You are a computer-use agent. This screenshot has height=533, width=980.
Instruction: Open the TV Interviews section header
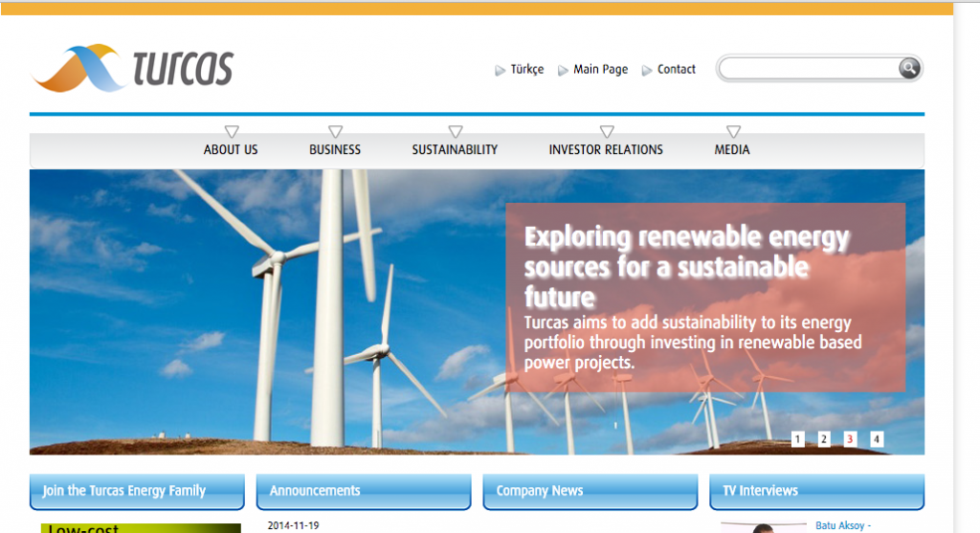coord(817,491)
